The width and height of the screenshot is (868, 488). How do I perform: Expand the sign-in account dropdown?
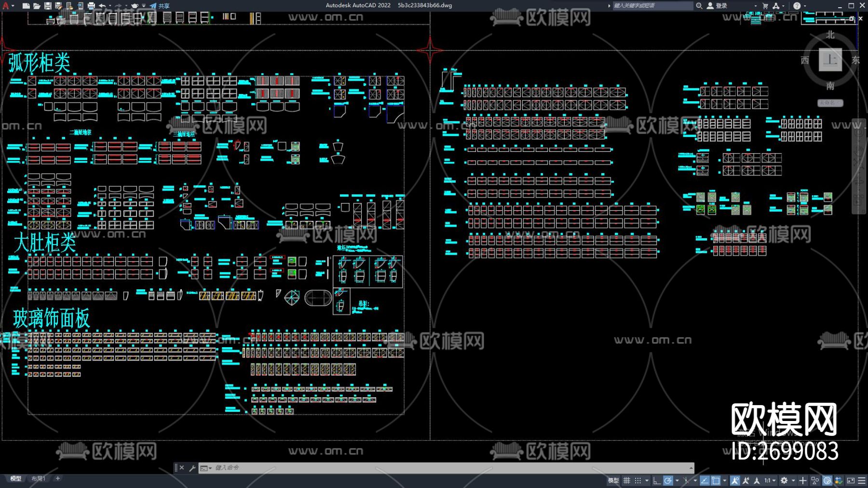pyautogui.click(x=755, y=6)
